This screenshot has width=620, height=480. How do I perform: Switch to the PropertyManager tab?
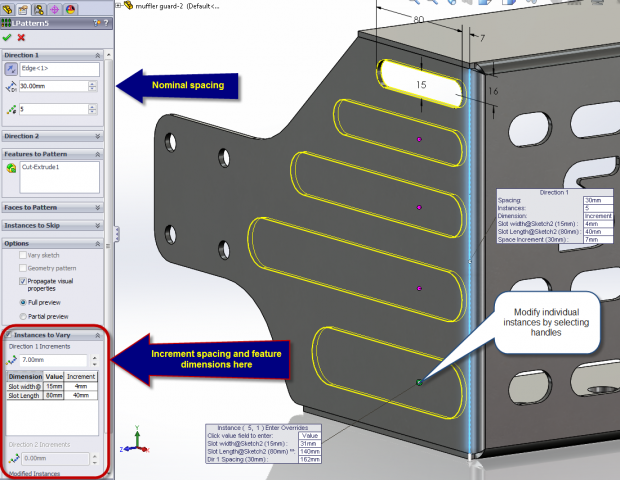(x=24, y=8)
